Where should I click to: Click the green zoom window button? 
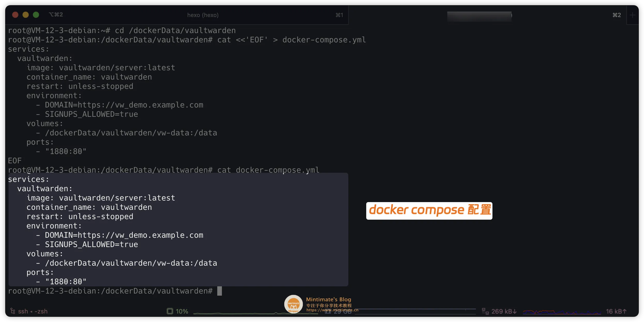point(36,15)
